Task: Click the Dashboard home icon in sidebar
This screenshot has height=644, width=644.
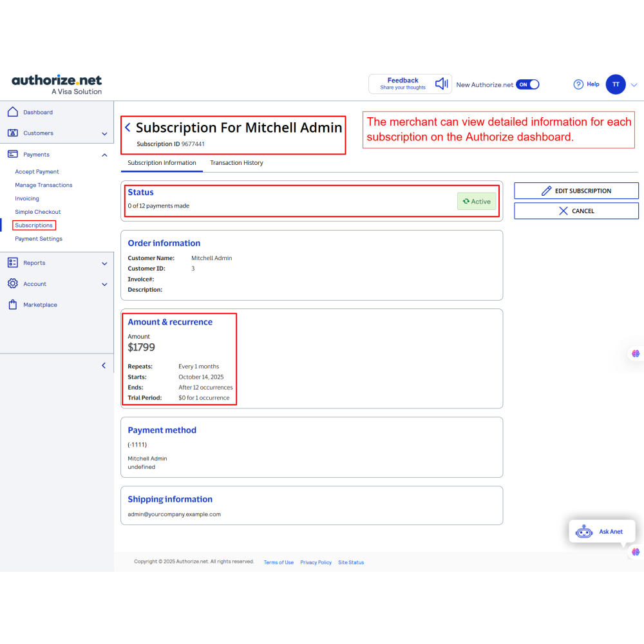Action: [12, 112]
